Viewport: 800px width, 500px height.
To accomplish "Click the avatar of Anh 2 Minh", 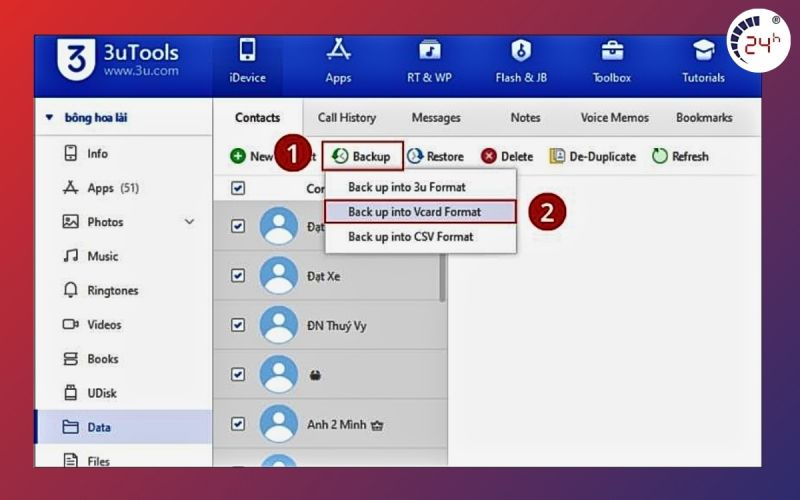I will (279, 424).
